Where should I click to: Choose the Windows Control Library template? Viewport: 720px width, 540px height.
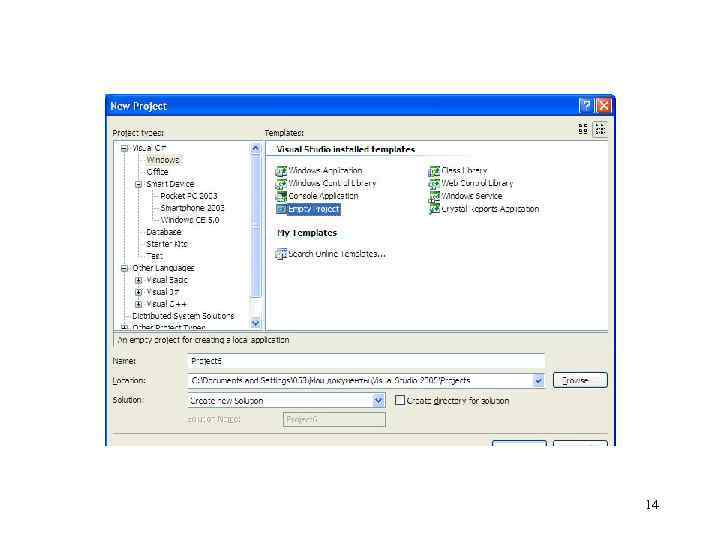tap(326, 183)
